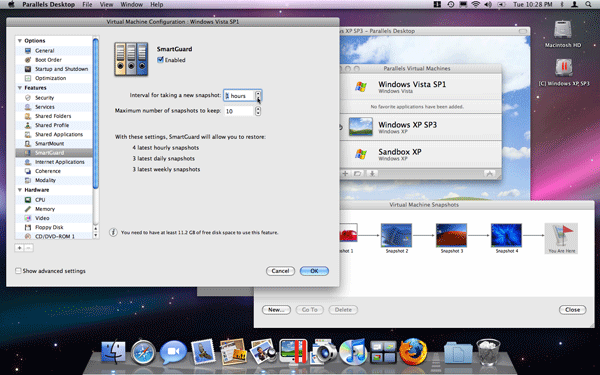Open Spotlight search in menu bar

tap(588, 5)
